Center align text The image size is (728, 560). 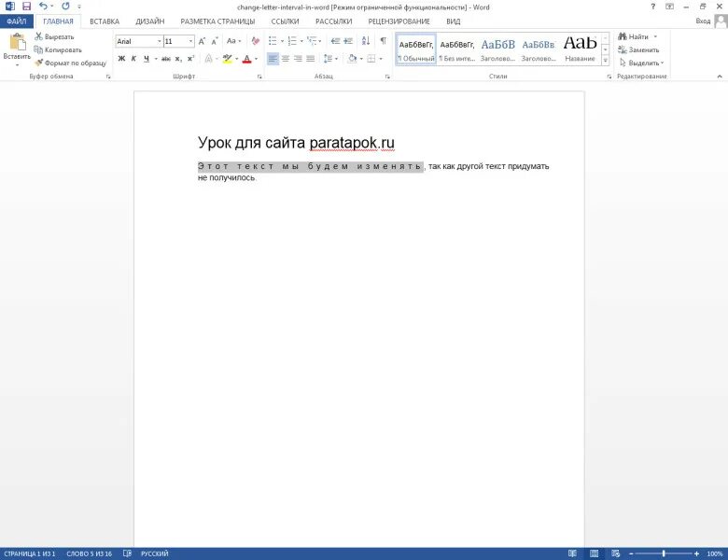285,59
